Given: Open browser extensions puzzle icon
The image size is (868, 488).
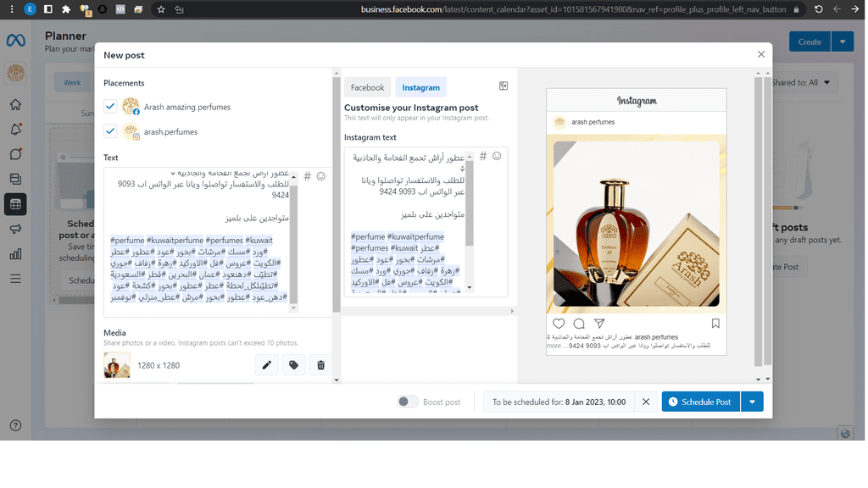Looking at the screenshot, I should 66,9.
